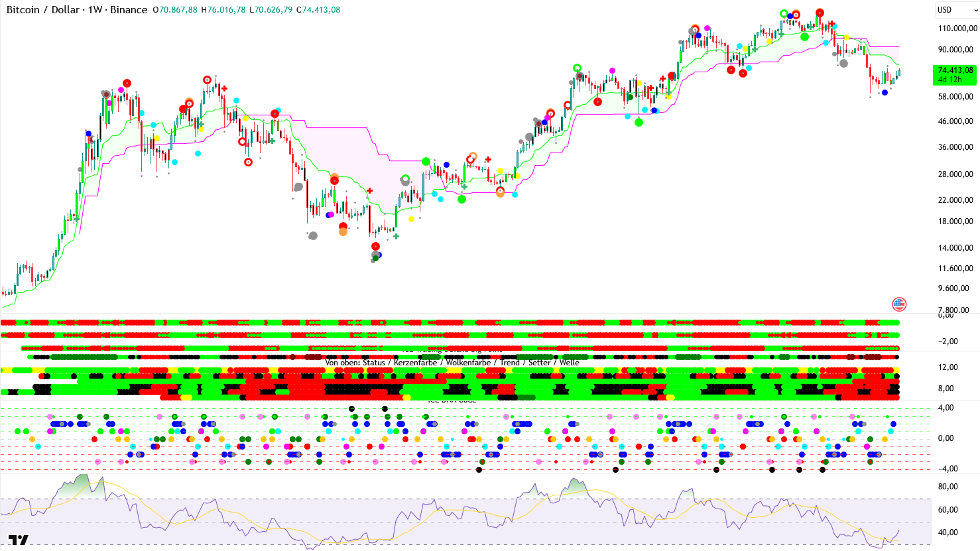Click the green ring marker near the all-time high
Image resolution: width=980 pixels, height=551 pixels.
click(x=784, y=14)
